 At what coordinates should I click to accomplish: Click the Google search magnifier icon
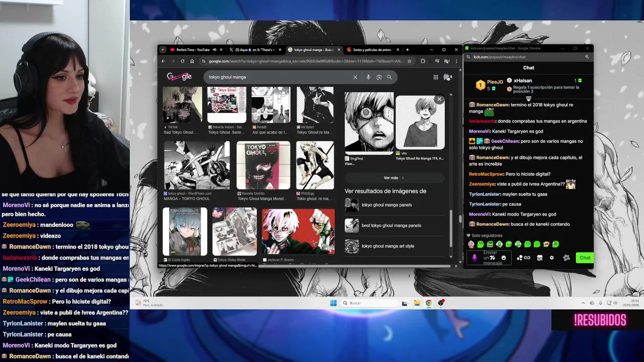389,77
